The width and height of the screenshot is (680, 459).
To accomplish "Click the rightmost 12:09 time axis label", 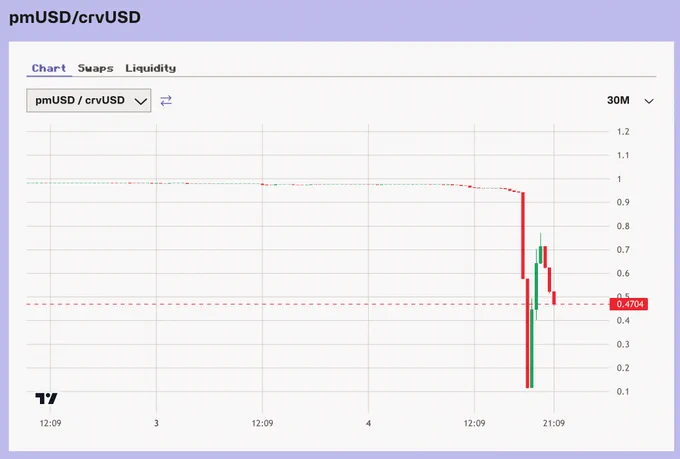I will [x=474, y=423].
